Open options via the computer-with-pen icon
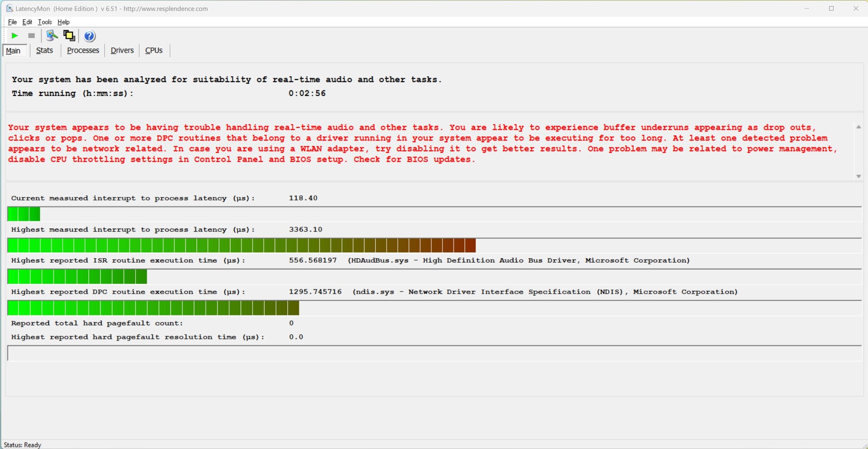868x449 pixels. click(x=52, y=36)
